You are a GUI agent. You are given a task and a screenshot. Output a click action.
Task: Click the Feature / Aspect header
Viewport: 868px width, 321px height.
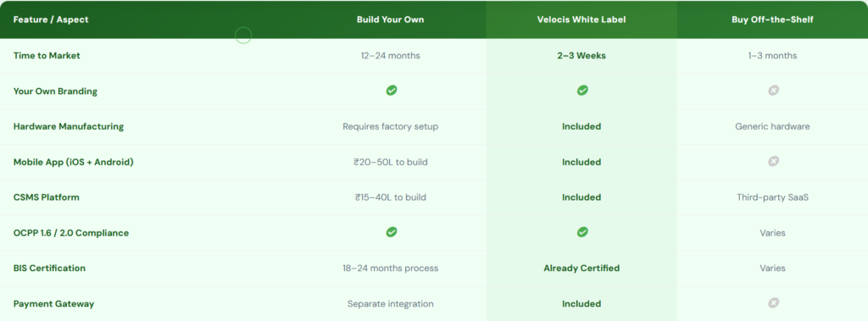[51, 19]
